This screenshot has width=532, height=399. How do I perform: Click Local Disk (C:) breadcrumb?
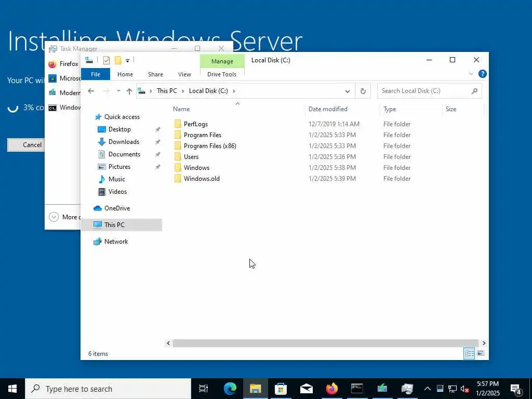[x=208, y=91]
